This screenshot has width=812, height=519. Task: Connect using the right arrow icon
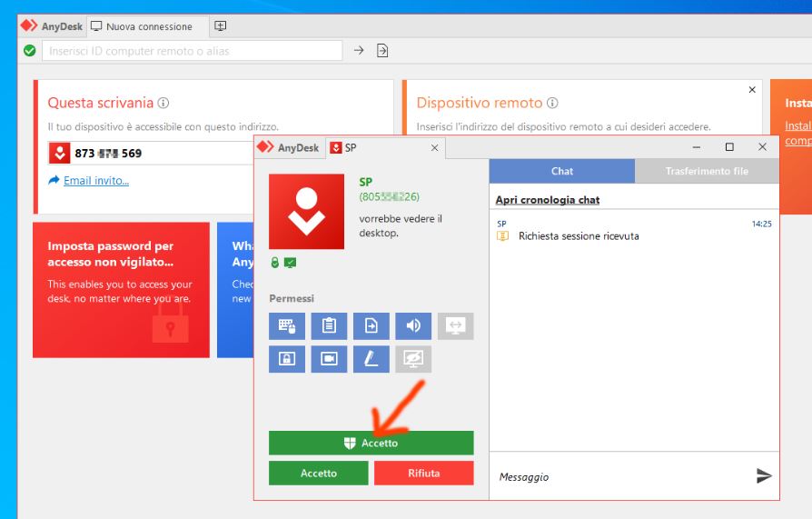coord(359,50)
